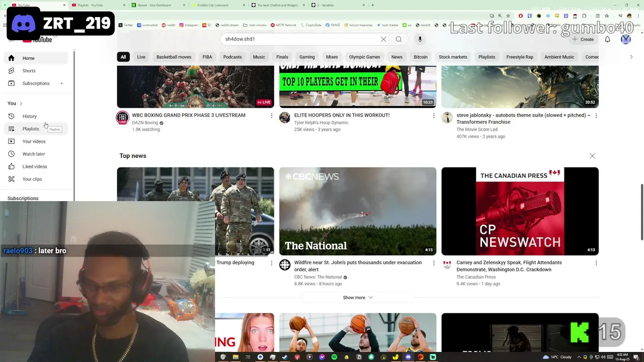Open Discord from the taskbar
Image resolution: width=644 pixels, height=362 pixels.
tap(408, 357)
